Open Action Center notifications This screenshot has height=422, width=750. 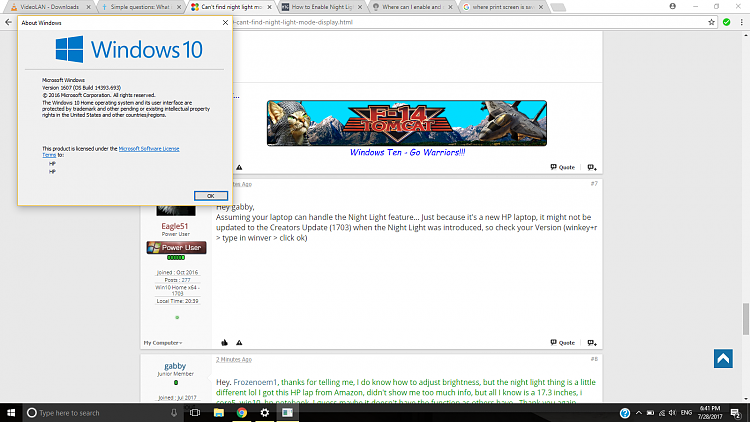pos(736,412)
